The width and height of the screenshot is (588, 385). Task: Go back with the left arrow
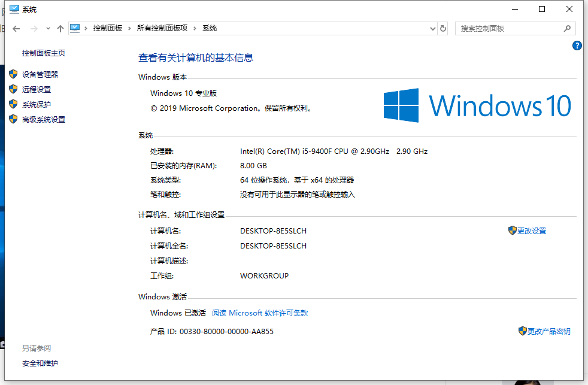tap(16, 29)
